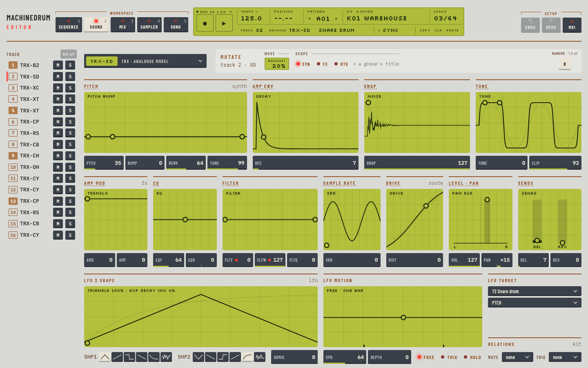Solo track 2 TRX-SD
The width and height of the screenshot is (588, 368).
(x=70, y=76)
